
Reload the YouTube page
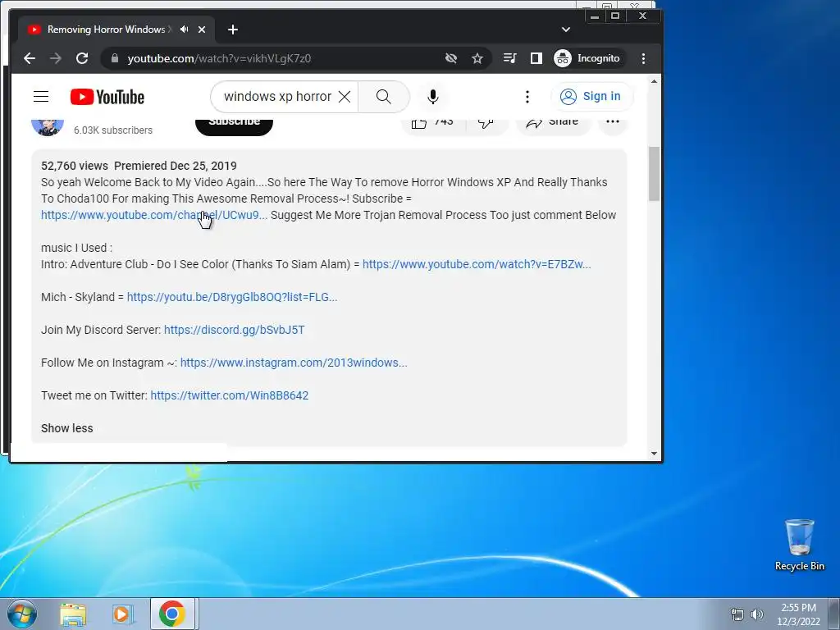click(82, 58)
